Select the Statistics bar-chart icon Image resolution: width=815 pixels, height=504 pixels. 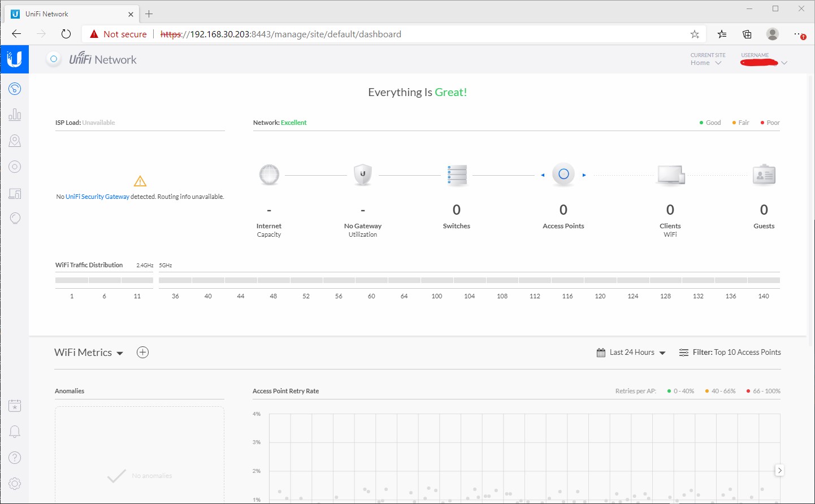(x=15, y=114)
